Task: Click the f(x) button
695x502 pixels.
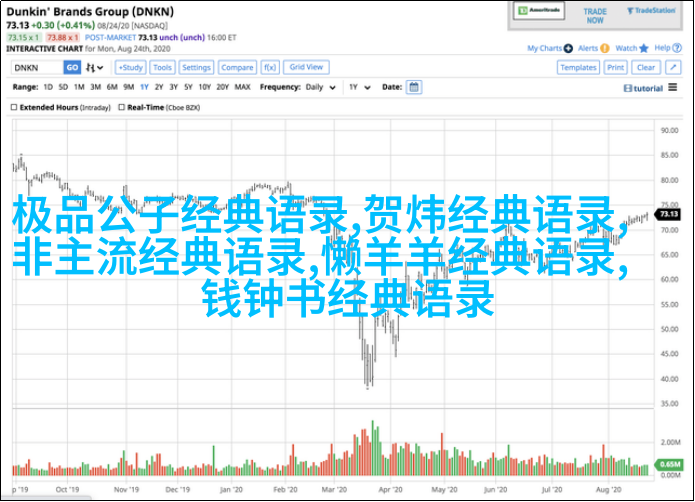Action: pos(270,68)
